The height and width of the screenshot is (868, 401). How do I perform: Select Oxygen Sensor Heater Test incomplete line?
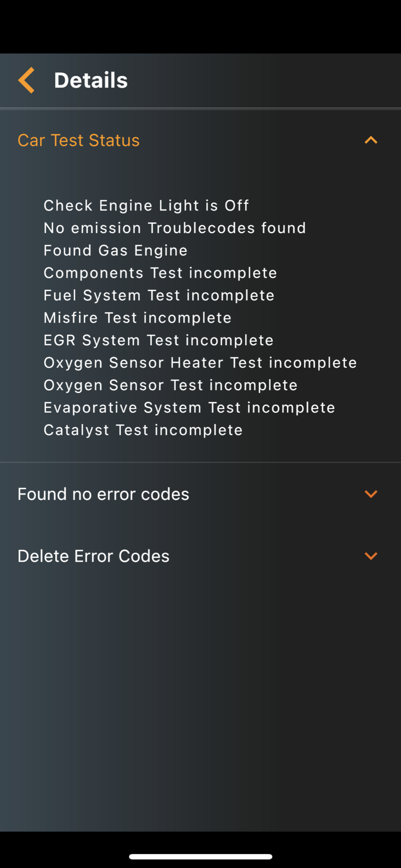tap(200, 363)
